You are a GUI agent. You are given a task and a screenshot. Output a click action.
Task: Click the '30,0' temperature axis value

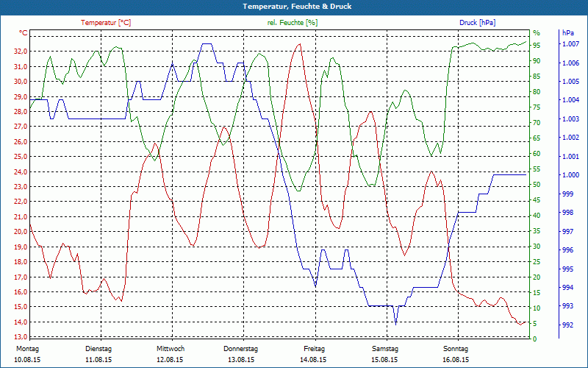coord(21,82)
